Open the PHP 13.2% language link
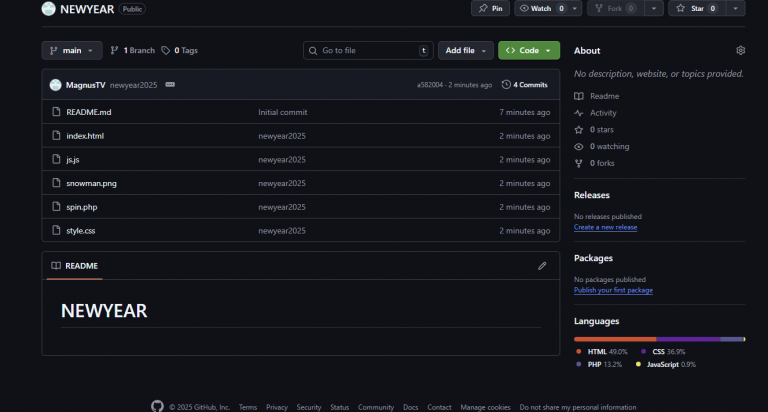 (x=599, y=364)
